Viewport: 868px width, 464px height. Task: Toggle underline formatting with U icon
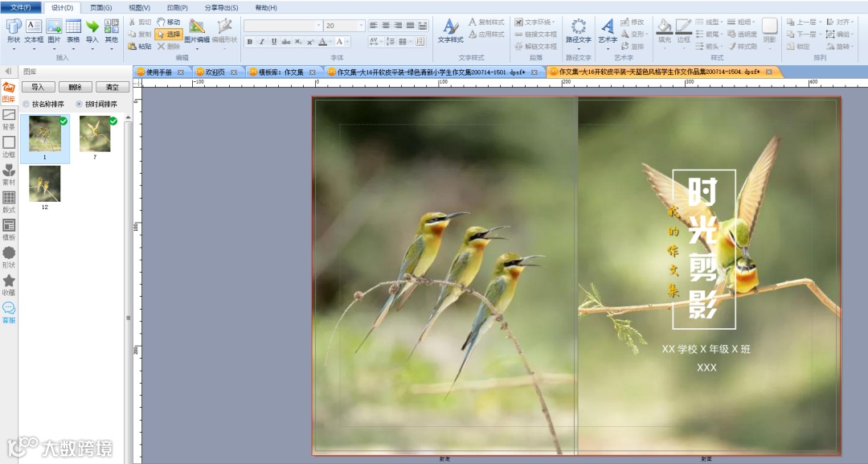[x=273, y=42]
